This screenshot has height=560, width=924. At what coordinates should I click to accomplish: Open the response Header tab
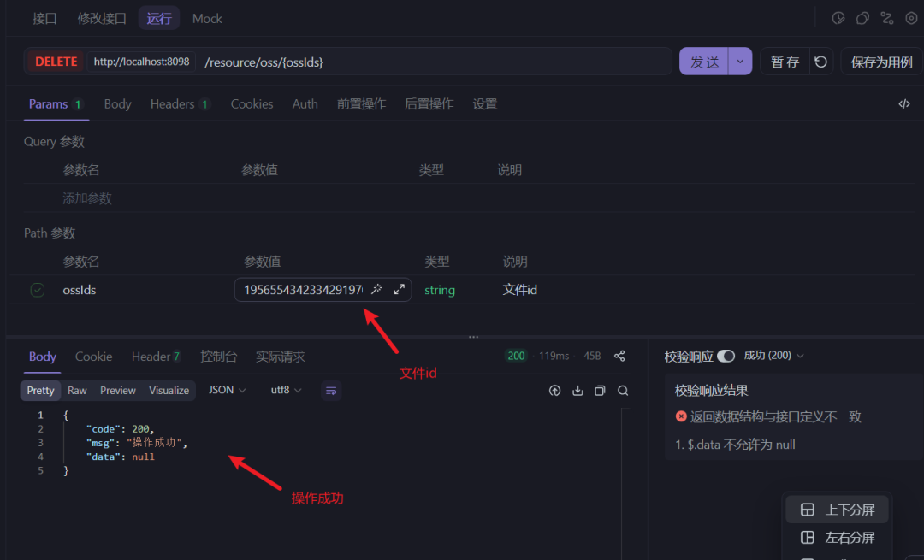[x=156, y=357]
